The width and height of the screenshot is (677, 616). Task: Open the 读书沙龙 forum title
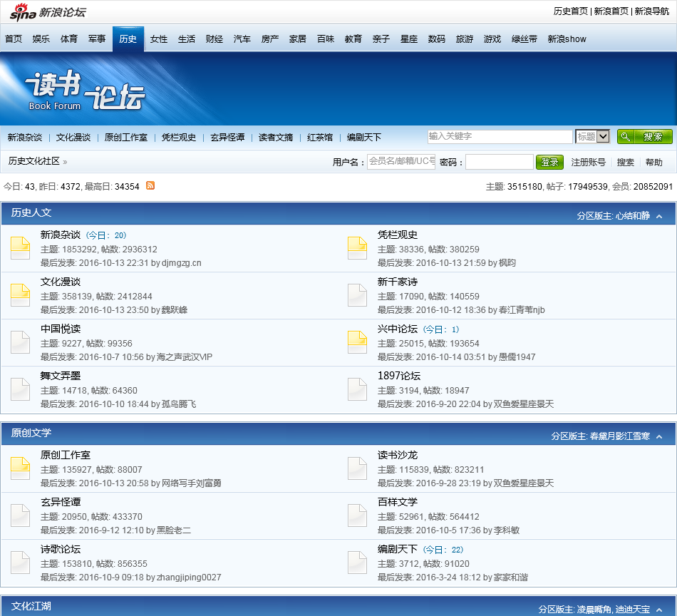click(x=398, y=455)
